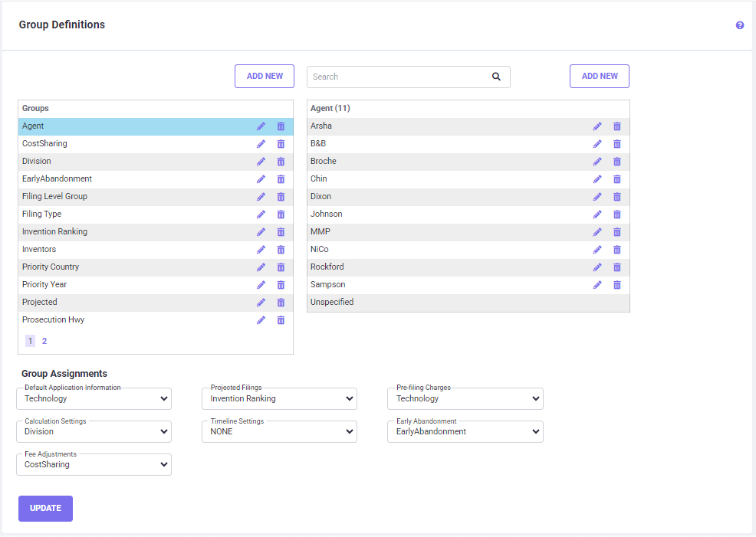Image resolution: width=756 pixels, height=537 pixels.
Task: Edit the Invention Ranking group
Action: click(261, 232)
